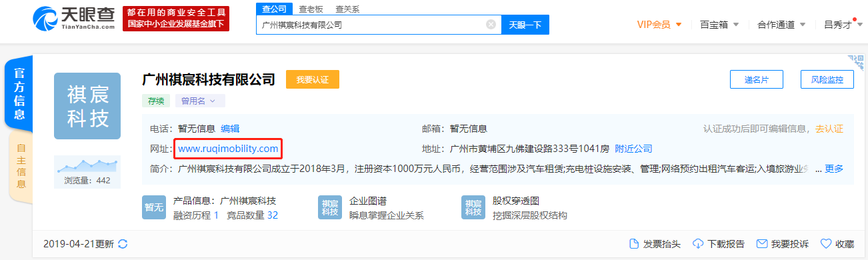This screenshot has width=868, height=260.
Task: Expand the company summary with 更多
Action: tap(834, 169)
